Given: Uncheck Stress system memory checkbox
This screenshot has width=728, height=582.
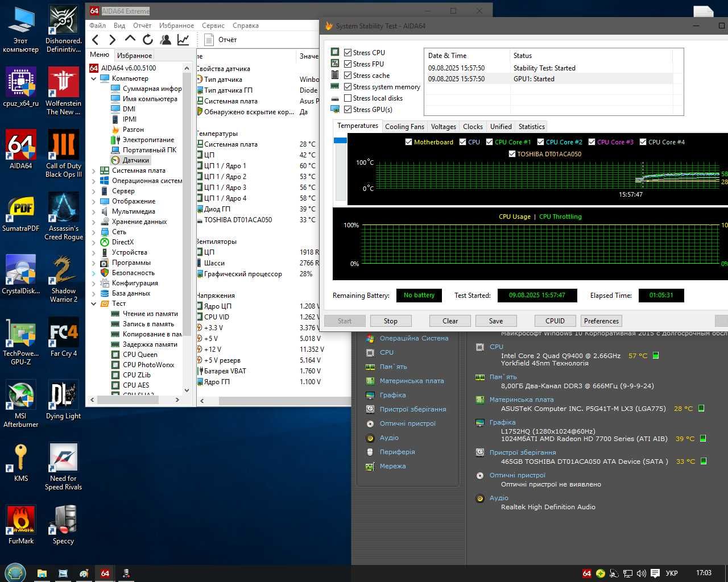Looking at the screenshot, I should tap(348, 87).
